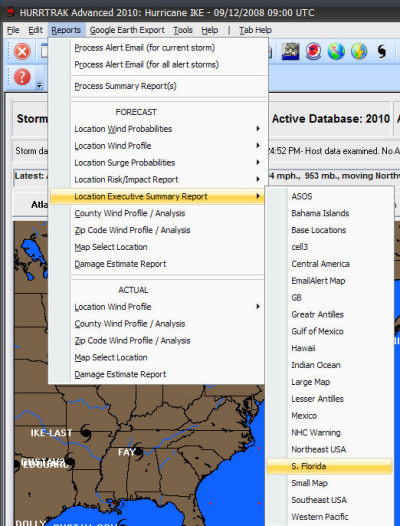The image size is (400, 526).
Task: Choose Greatr Antilles in the submenu
Action: [330, 315]
